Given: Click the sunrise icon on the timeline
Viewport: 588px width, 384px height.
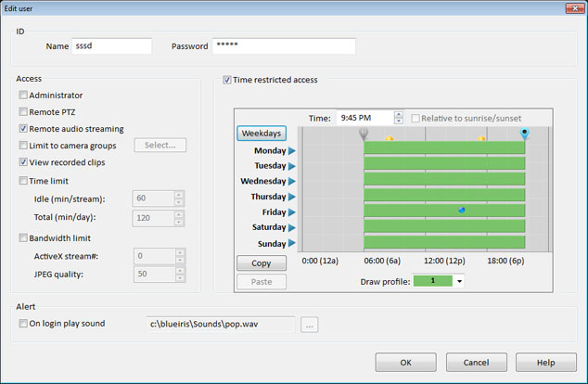Looking at the screenshot, I should [x=390, y=139].
